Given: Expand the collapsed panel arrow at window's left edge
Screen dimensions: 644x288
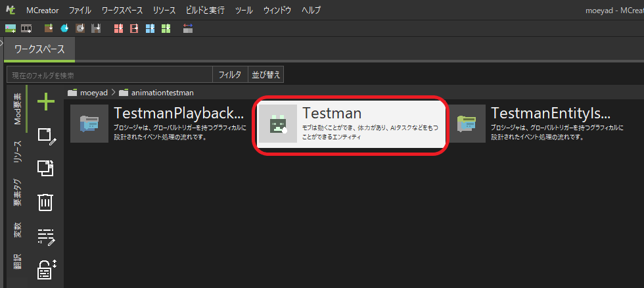Looking at the screenshot, I should (x=1, y=43).
